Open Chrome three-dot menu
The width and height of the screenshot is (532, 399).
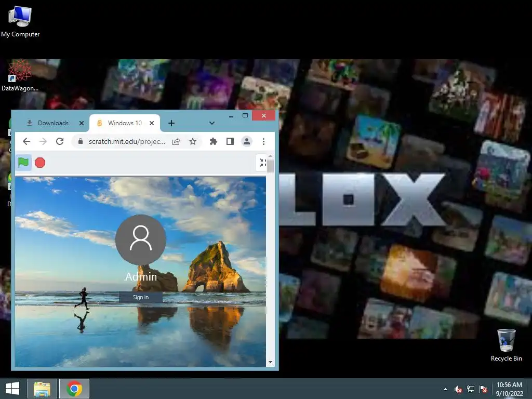click(x=263, y=141)
